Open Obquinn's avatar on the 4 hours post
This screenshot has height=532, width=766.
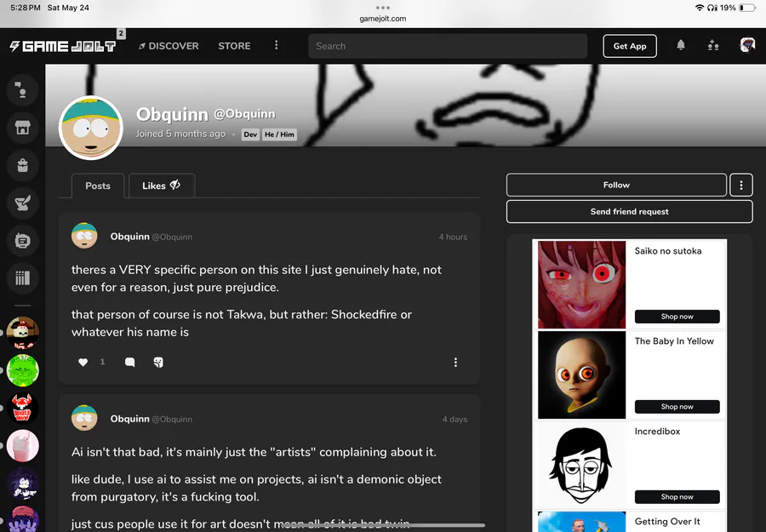pyautogui.click(x=84, y=236)
